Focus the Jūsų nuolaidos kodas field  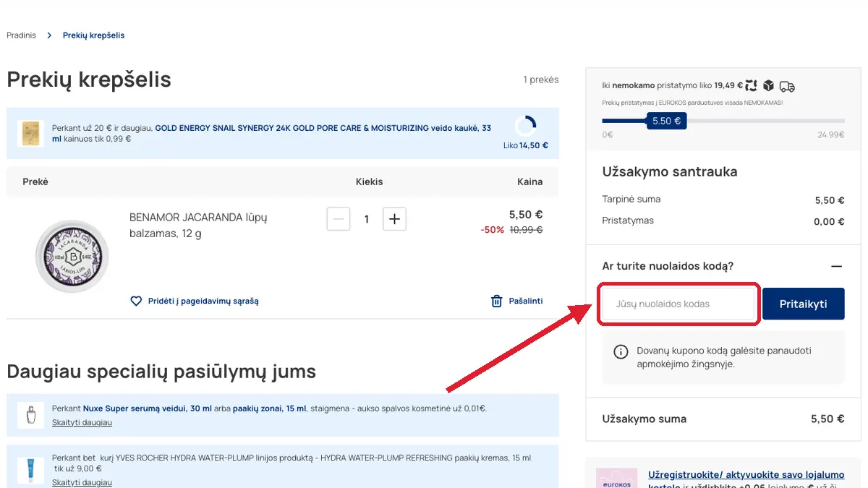pyautogui.click(x=678, y=304)
